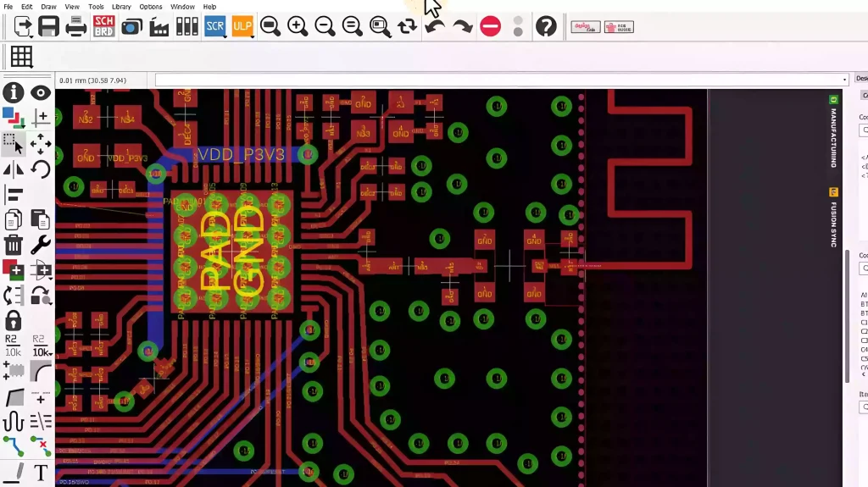
Task: Zoom in on the board
Action: tap(298, 26)
